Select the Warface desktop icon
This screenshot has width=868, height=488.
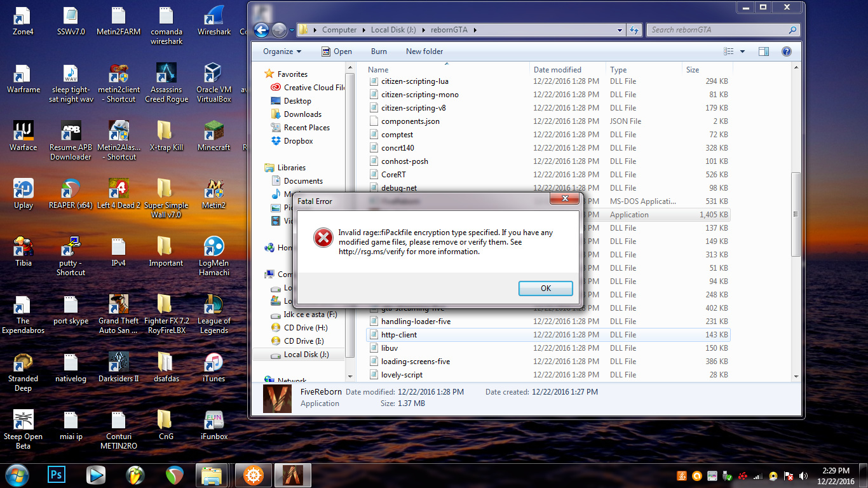(24, 136)
